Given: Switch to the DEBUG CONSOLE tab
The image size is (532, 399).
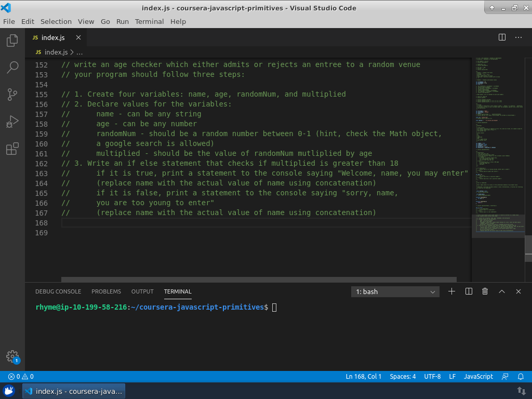Looking at the screenshot, I should point(58,291).
